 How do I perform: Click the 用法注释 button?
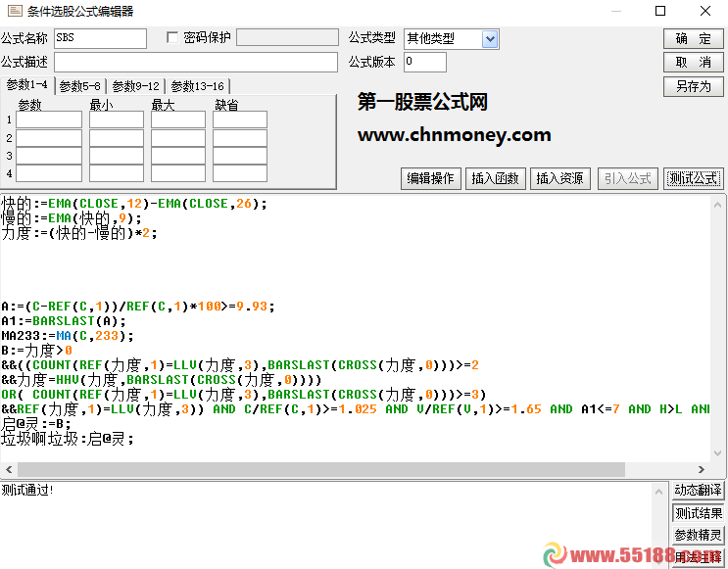(698, 557)
